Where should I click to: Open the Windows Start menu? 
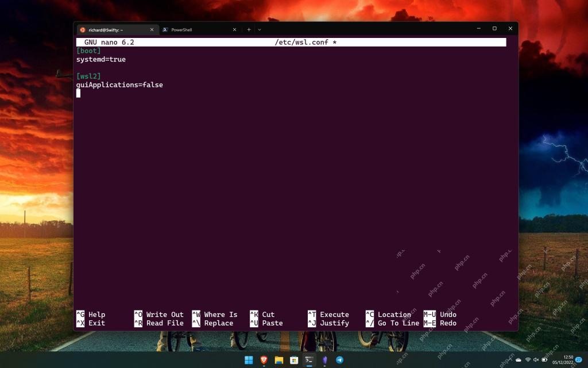pyautogui.click(x=249, y=360)
